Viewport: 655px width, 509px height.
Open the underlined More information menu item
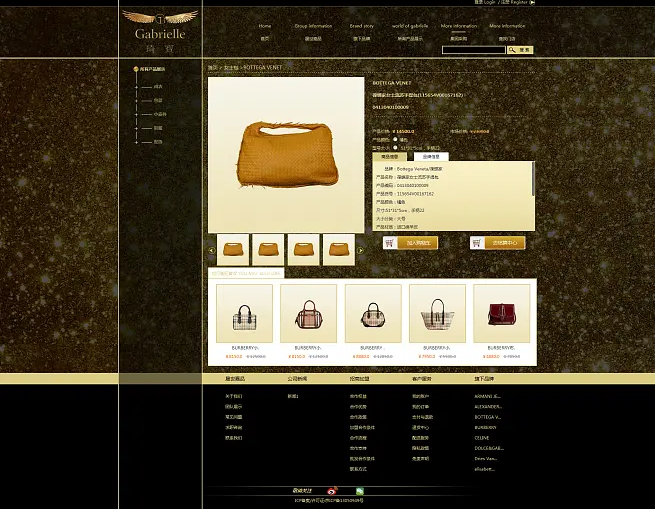pos(459,26)
